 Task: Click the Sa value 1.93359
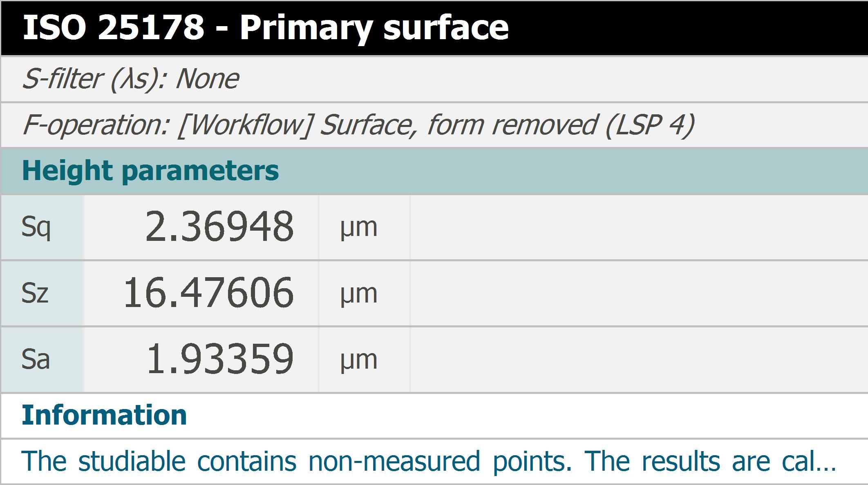point(219,359)
